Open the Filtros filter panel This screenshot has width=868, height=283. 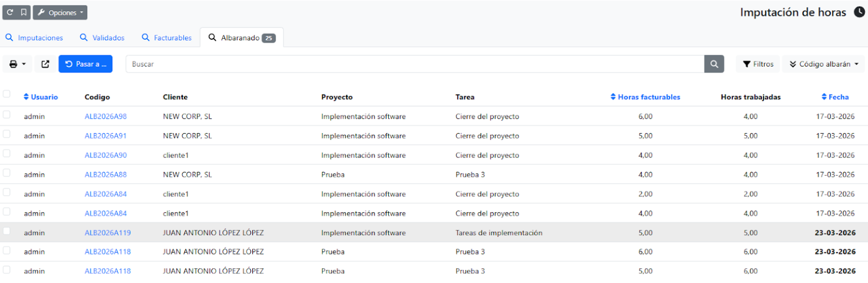(x=758, y=64)
